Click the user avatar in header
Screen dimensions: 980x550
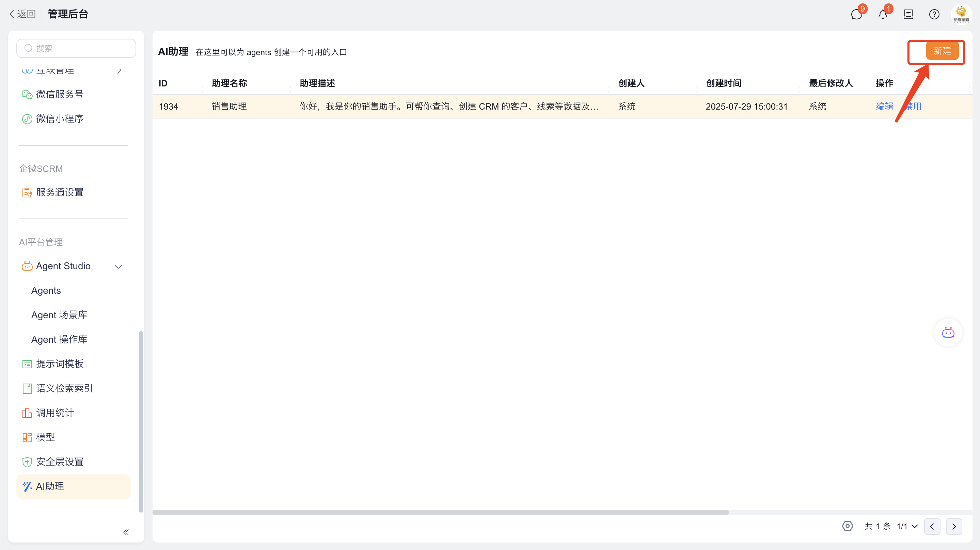click(x=961, y=14)
